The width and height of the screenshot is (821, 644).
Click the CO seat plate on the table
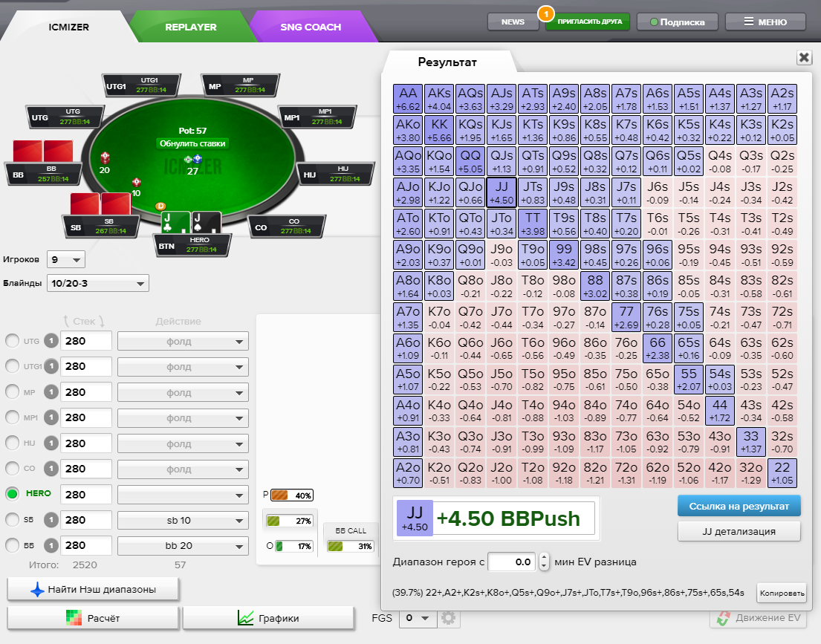click(287, 227)
